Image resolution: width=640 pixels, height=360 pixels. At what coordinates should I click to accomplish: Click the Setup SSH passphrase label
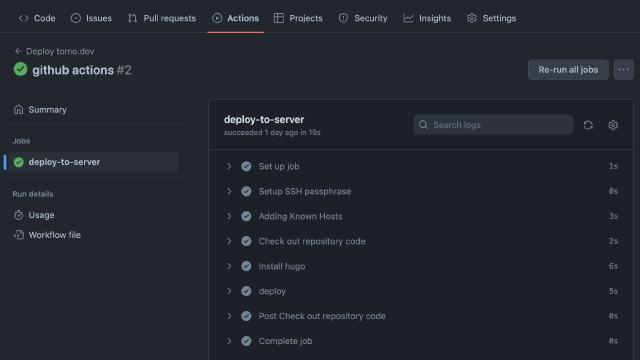304,191
